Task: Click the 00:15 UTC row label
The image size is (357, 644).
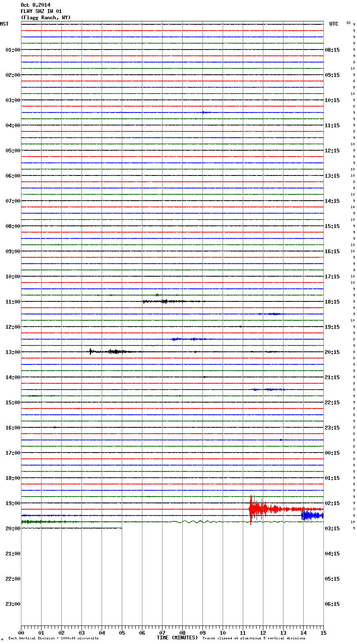Action: click(x=332, y=453)
